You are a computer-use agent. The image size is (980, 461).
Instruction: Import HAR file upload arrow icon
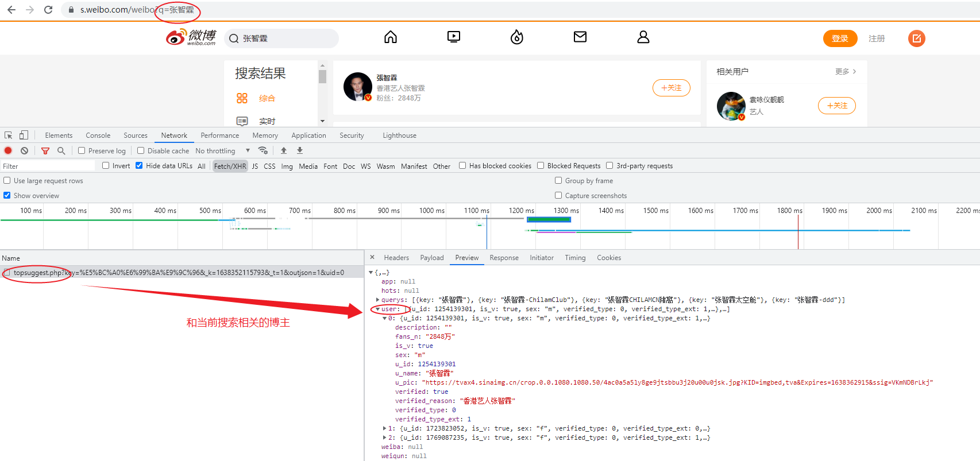coord(284,150)
